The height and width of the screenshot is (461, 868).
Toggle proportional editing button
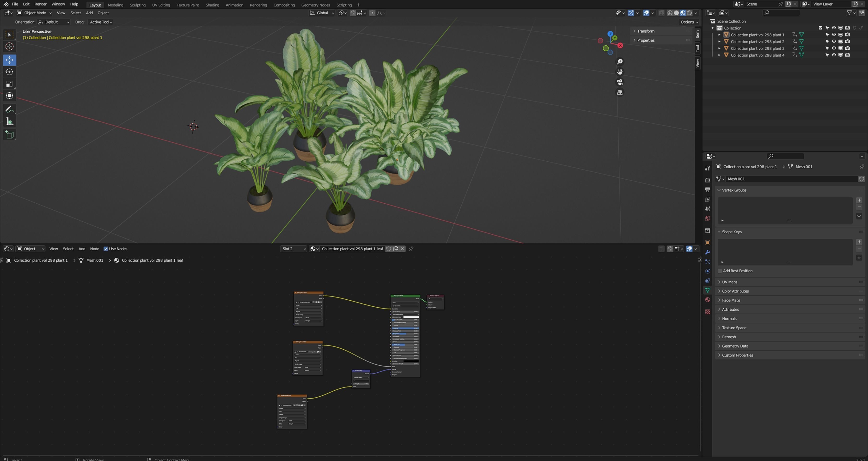click(x=372, y=13)
